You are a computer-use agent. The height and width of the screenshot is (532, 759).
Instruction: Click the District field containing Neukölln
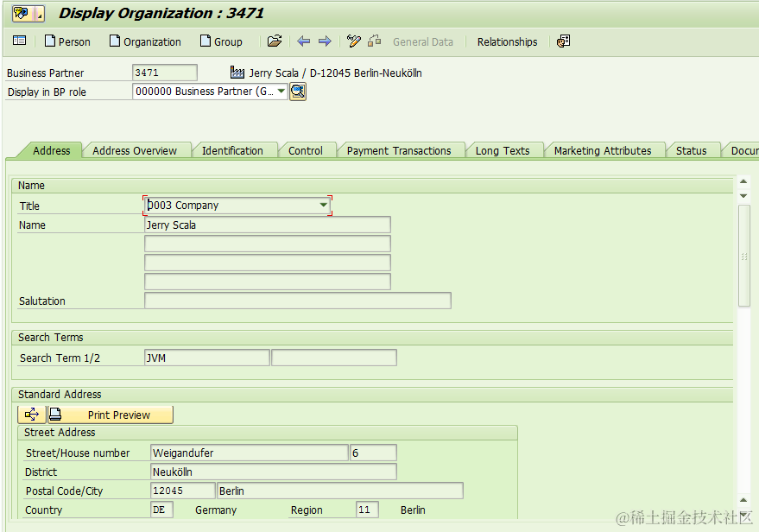click(274, 472)
